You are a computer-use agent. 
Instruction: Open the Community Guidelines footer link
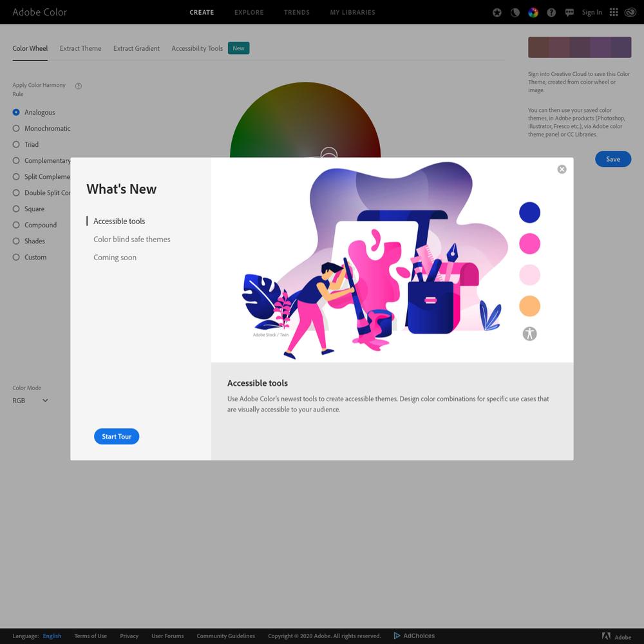(226, 636)
